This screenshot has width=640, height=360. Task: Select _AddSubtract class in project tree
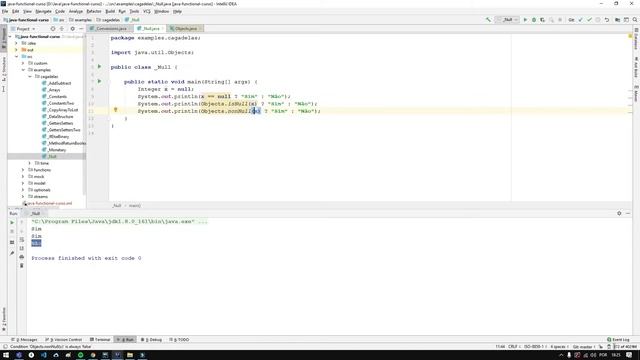(x=57, y=83)
